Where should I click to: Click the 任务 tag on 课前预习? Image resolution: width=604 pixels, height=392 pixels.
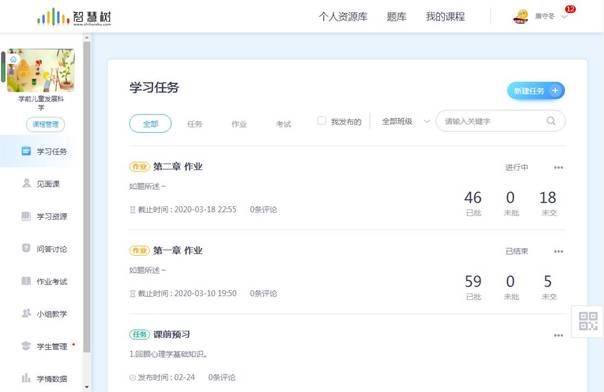(139, 334)
